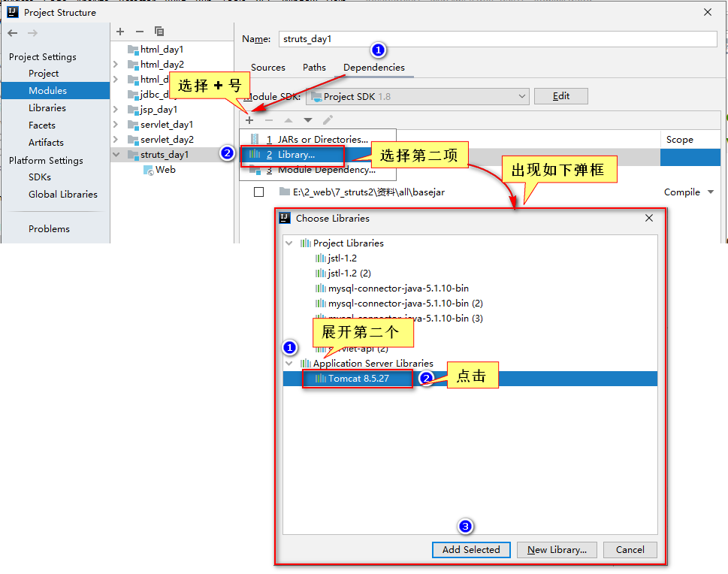Click the forward navigation arrow
This screenshot has height=574, width=728.
[x=32, y=33]
